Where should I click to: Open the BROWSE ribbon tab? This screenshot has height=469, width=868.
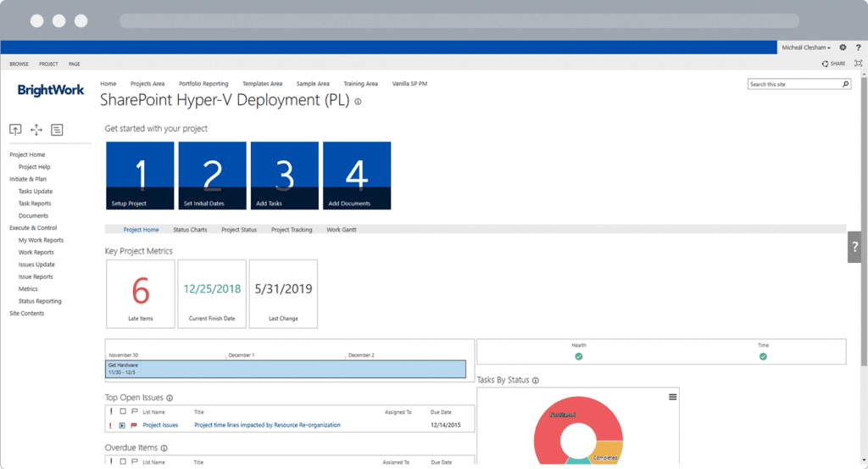19,64
